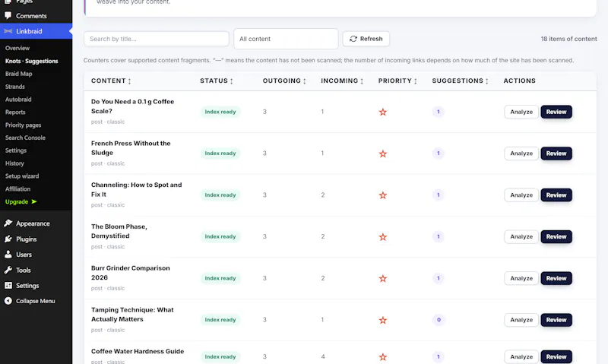Open Knots · Suggestions submenu item
This screenshot has height=364, width=608.
pos(31,61)
